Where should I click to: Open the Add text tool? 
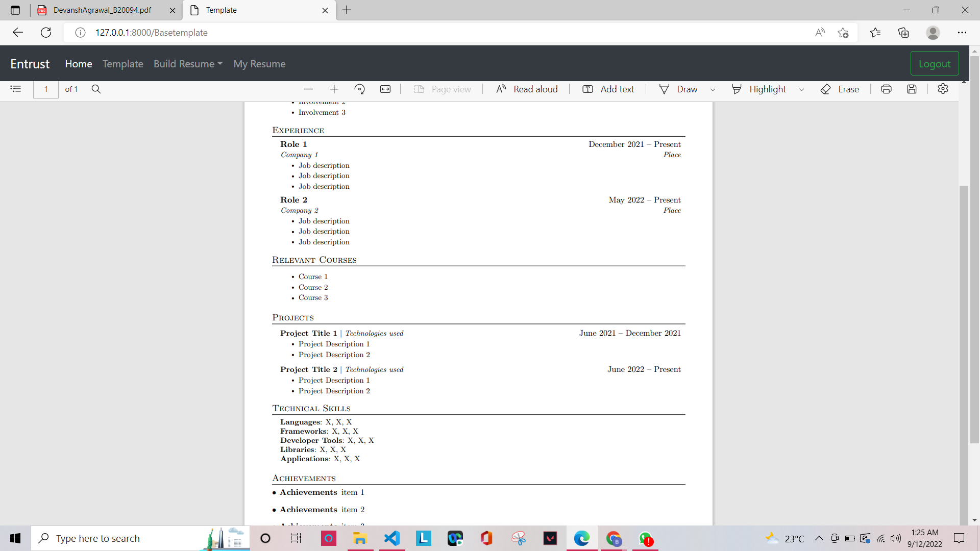pos(607,89)
